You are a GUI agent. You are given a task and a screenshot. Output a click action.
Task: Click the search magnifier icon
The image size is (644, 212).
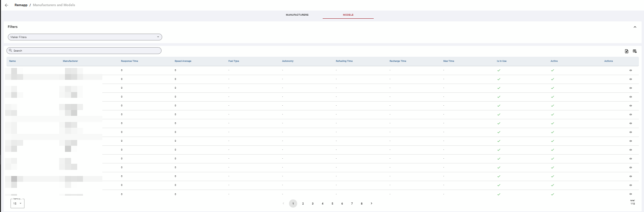tap(11, 51)
